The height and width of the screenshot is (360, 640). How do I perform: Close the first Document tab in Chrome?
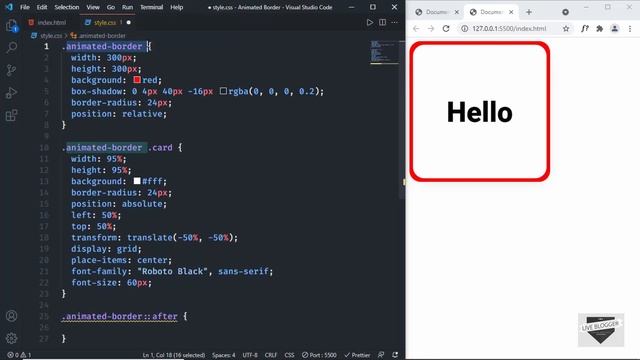[x=457, y=12]
